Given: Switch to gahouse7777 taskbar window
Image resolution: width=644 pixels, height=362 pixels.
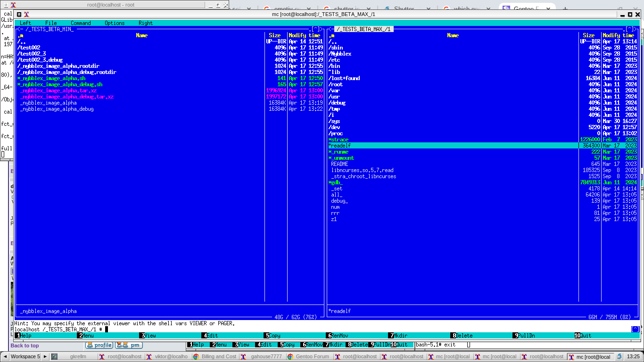Looking at the screenshot, I should [262, 357].
